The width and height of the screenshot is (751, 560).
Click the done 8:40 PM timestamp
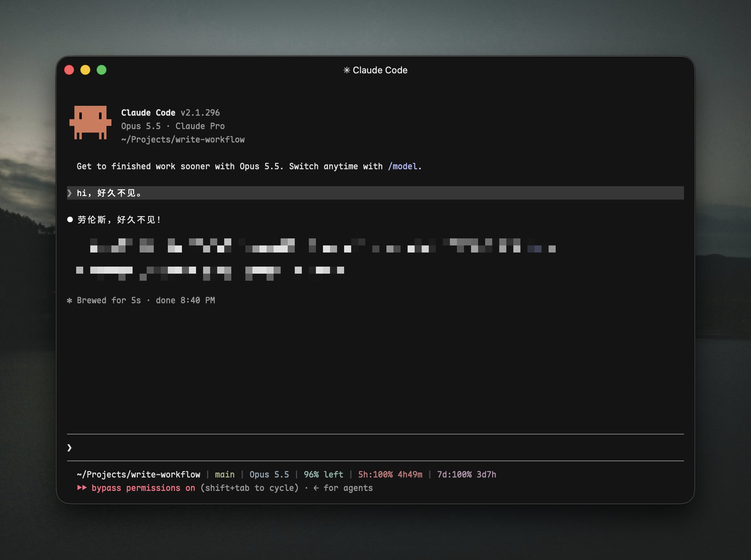click(185, 300)
